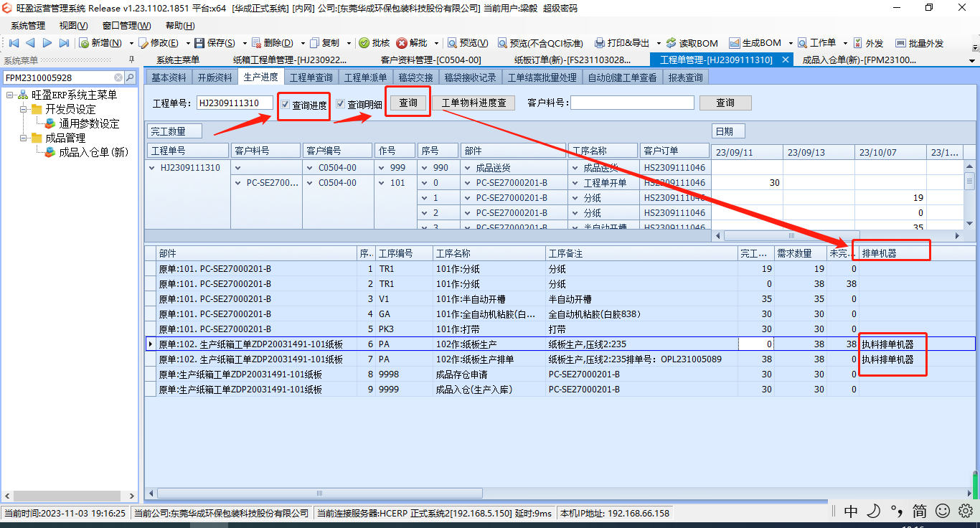
Task: Open the 删除(D) dropdown arrow
Action: 302,43
